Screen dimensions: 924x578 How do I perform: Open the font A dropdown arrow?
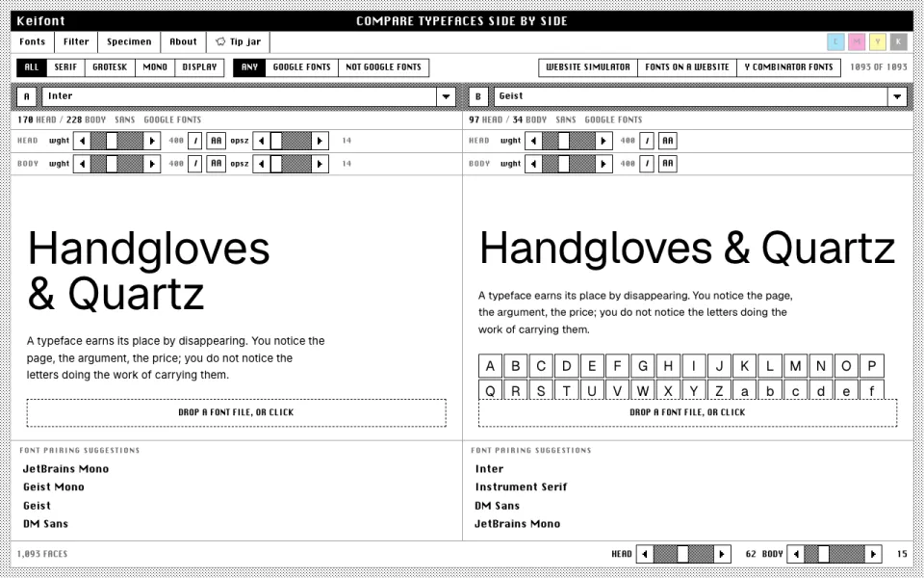446,96
